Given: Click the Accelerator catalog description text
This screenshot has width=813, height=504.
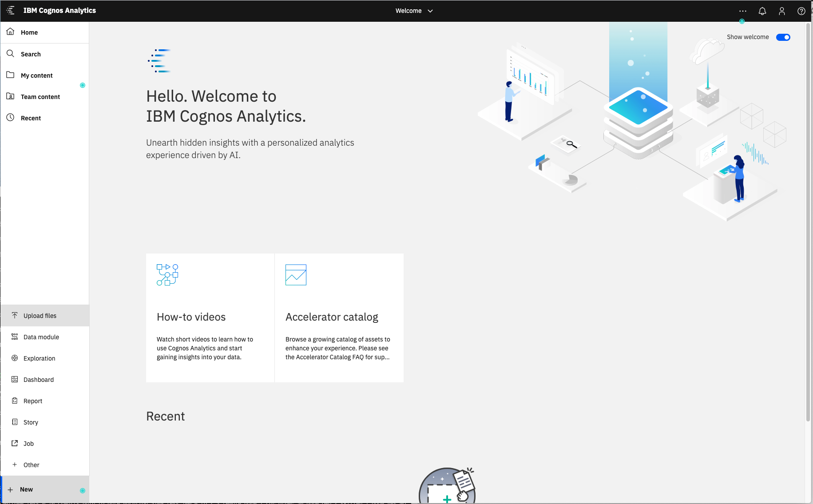Looking at the screenshot, I should coord(338,348).
